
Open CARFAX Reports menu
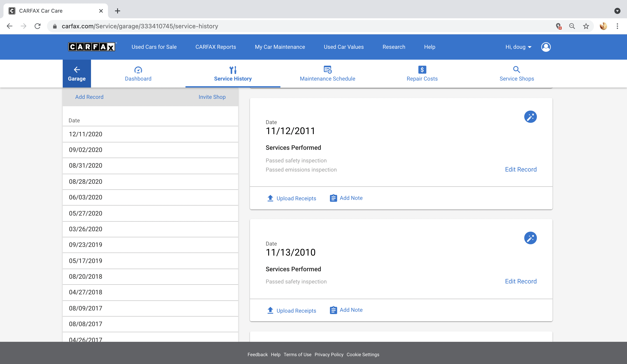216,47
